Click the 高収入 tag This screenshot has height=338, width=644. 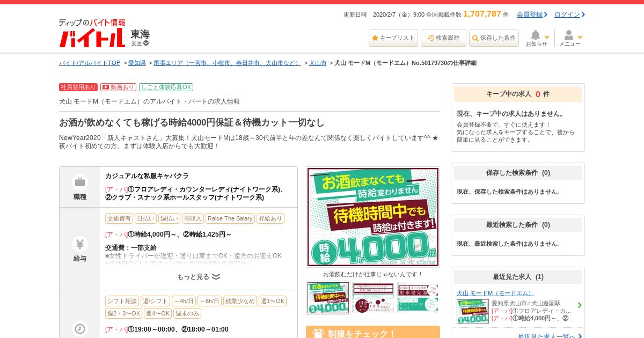193,218
